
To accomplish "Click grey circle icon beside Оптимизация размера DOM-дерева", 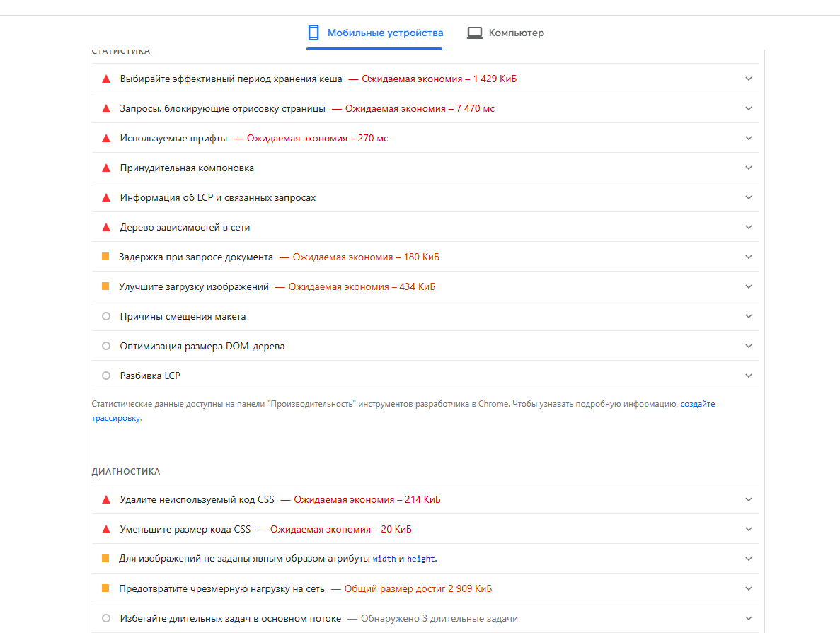I will click(106, 346).
